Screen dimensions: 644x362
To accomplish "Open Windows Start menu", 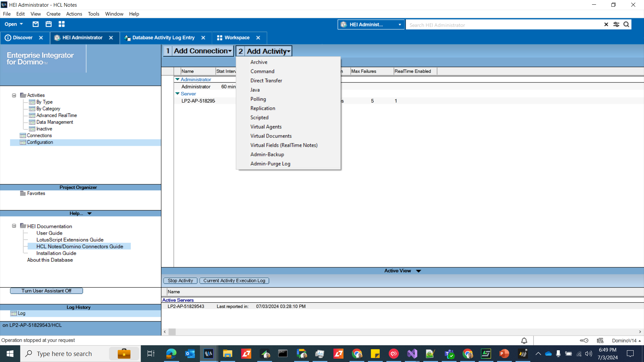I will (10, 354).
